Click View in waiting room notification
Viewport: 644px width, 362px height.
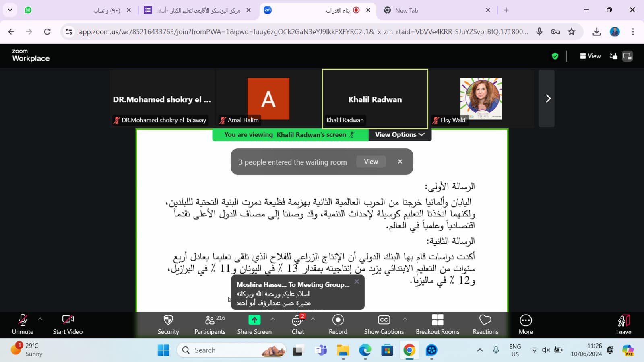371,162
